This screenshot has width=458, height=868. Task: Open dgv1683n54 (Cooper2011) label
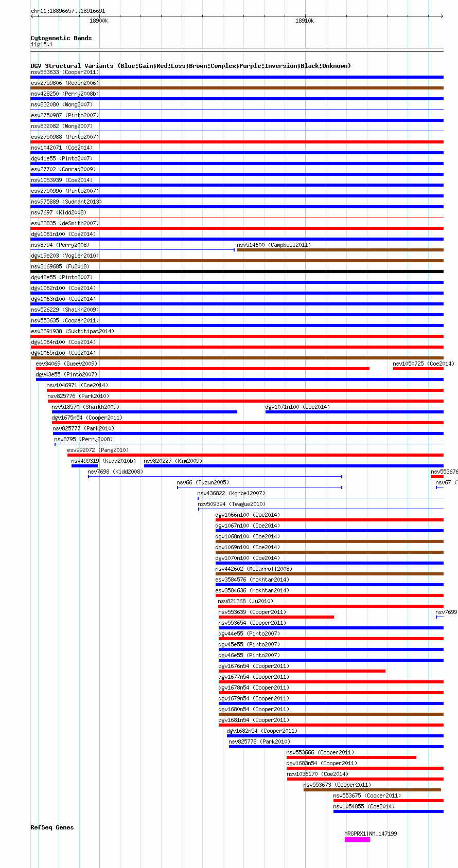(322, 763)
